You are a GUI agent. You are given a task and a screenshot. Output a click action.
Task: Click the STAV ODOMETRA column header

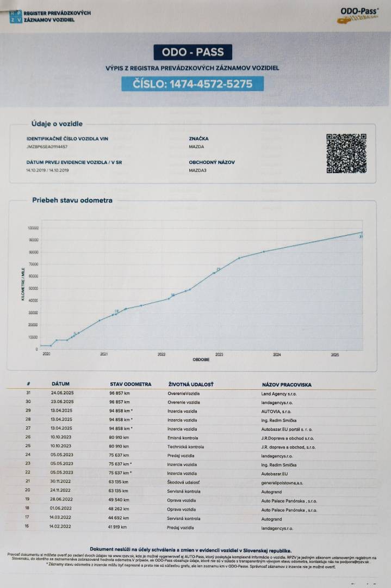(x=131, y=384)
